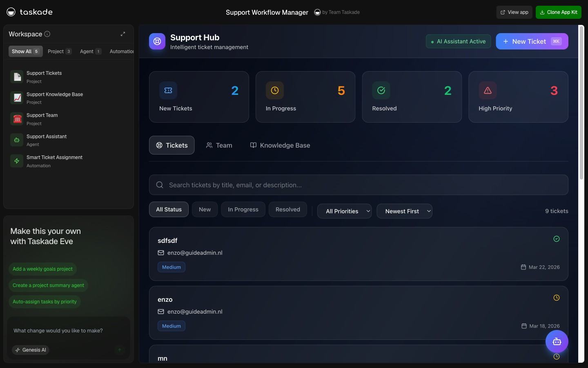Click the What change would you like field

pos(69,331)
